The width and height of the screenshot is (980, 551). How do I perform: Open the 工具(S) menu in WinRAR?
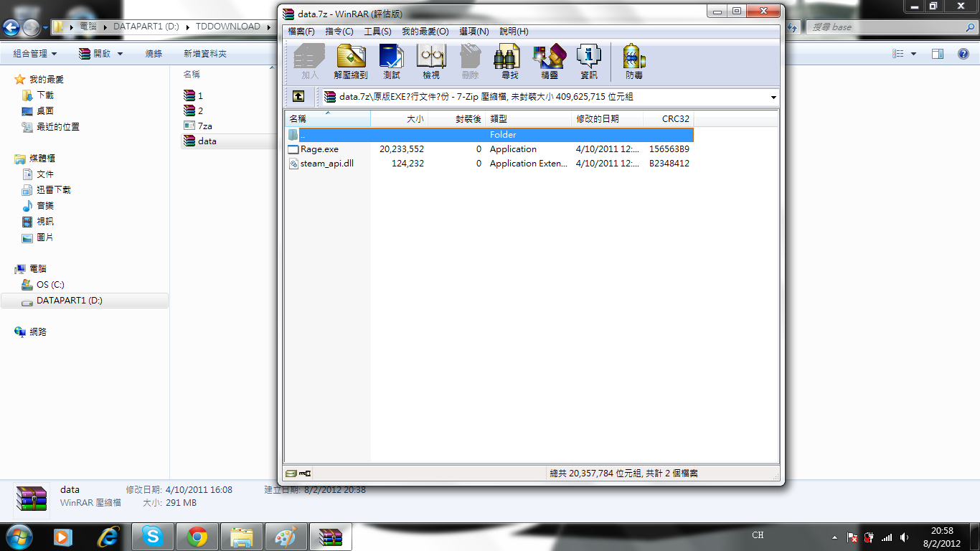point(377,32)
